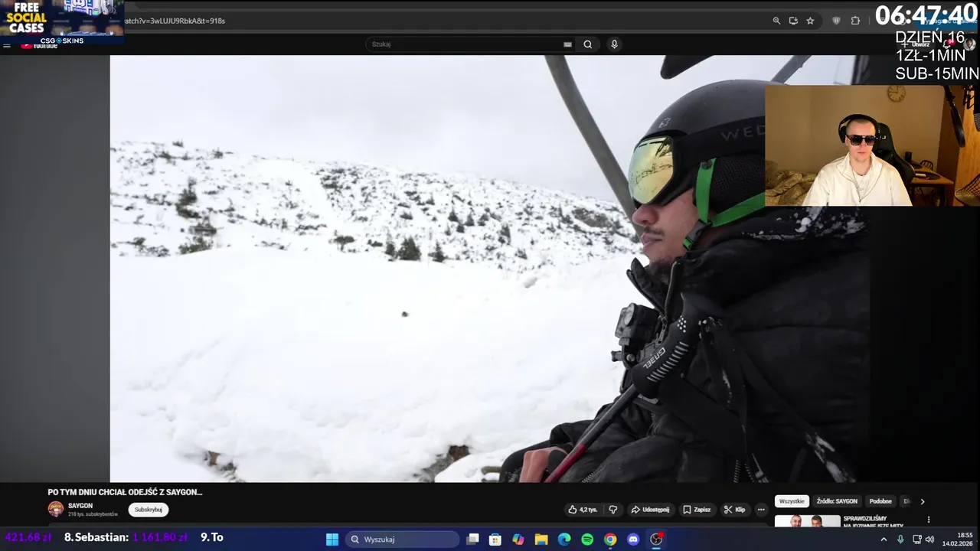Go to YouTube home via logo

39,46
